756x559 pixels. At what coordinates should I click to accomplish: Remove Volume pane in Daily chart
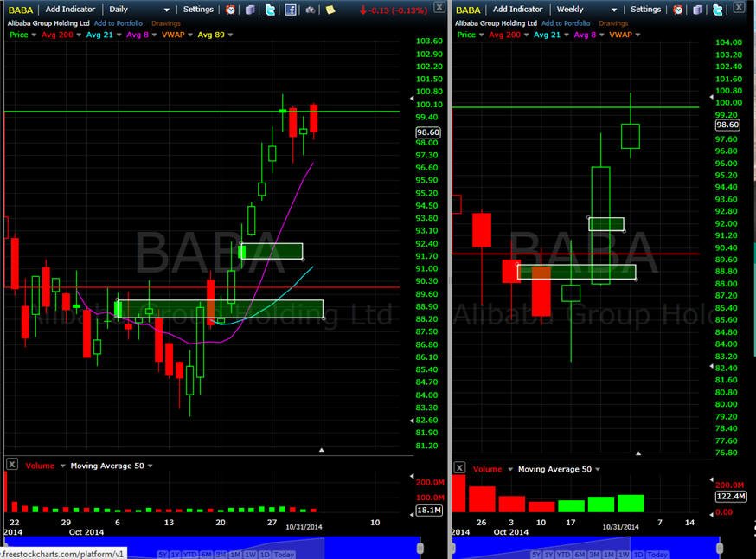12,465
